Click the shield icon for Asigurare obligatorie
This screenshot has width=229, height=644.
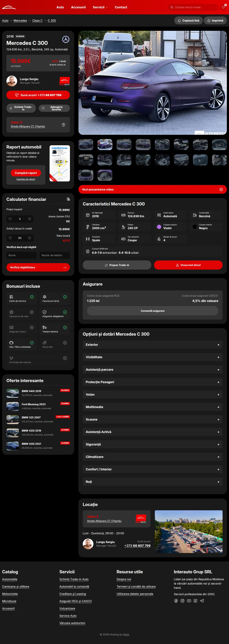pos(44,312)
